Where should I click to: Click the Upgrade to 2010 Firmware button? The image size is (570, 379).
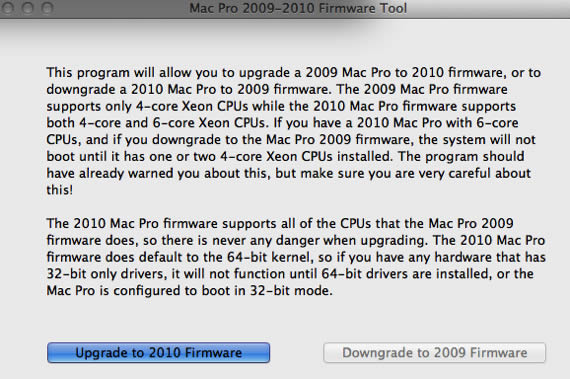158,352
